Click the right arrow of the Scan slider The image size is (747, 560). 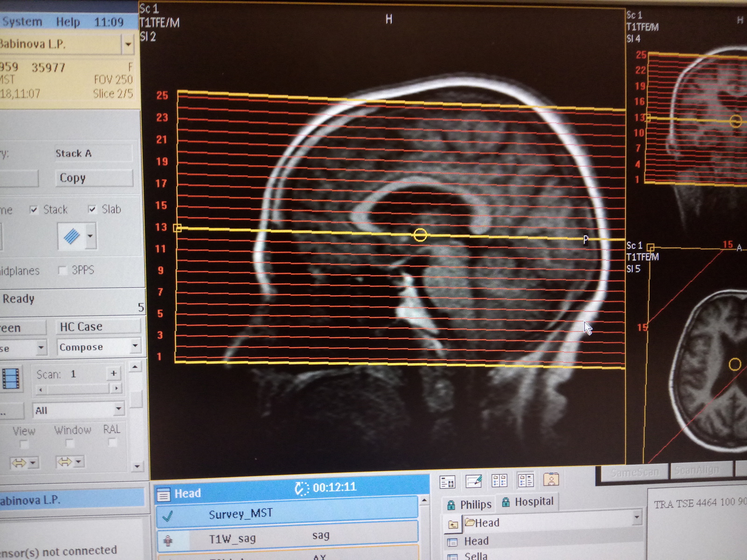[116, 388]
